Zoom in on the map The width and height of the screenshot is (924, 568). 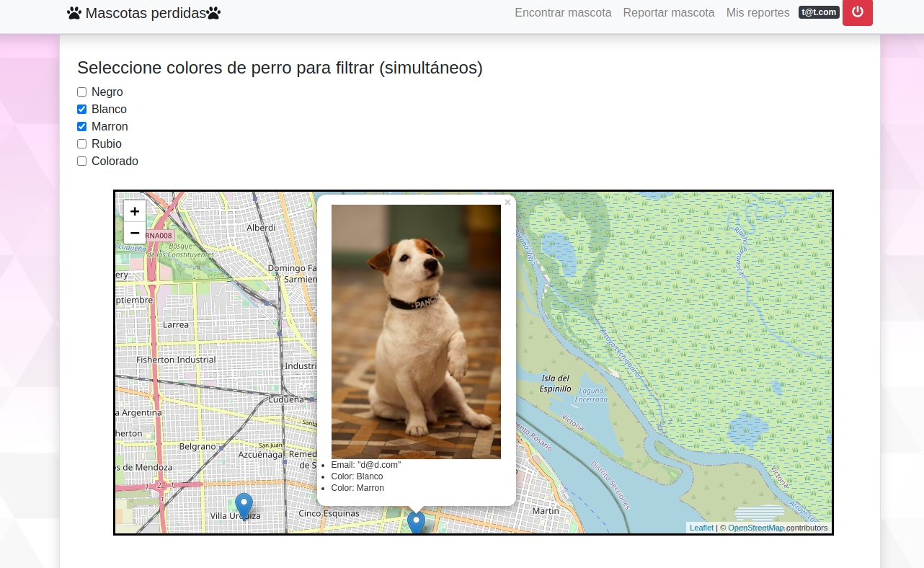click(135, 211)
